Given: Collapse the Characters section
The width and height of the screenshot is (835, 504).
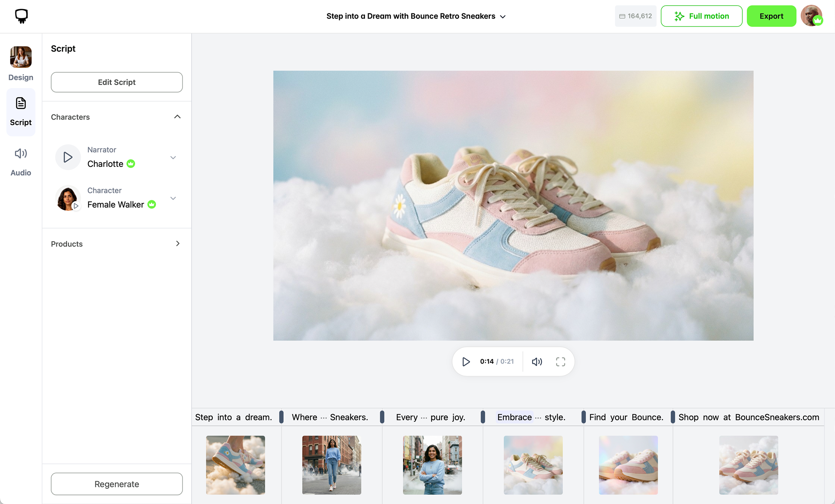Looking at the screenshot, I should (177, 117).
